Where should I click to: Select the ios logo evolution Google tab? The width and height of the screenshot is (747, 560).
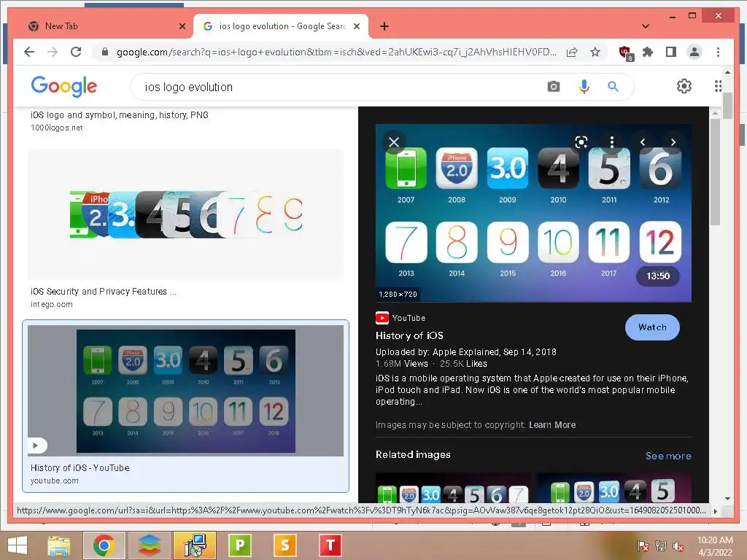281,26
